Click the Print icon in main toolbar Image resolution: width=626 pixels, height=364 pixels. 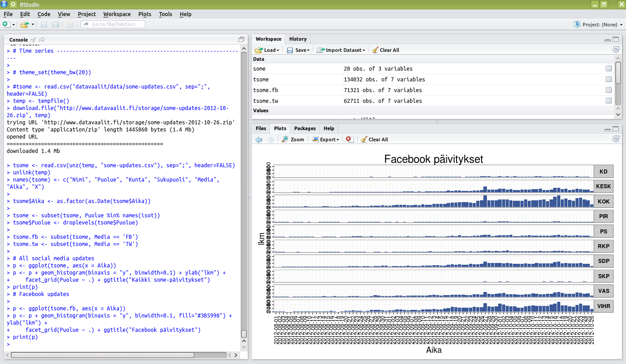click(71, 25)
